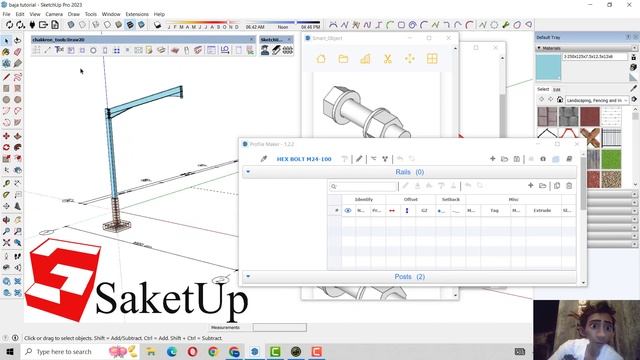Image resolution: width=640 pixels, height=360 pixels.
Task: Click the trash icon in Rails toolbar
Action: pyautogui.click(x=569, y=186)
